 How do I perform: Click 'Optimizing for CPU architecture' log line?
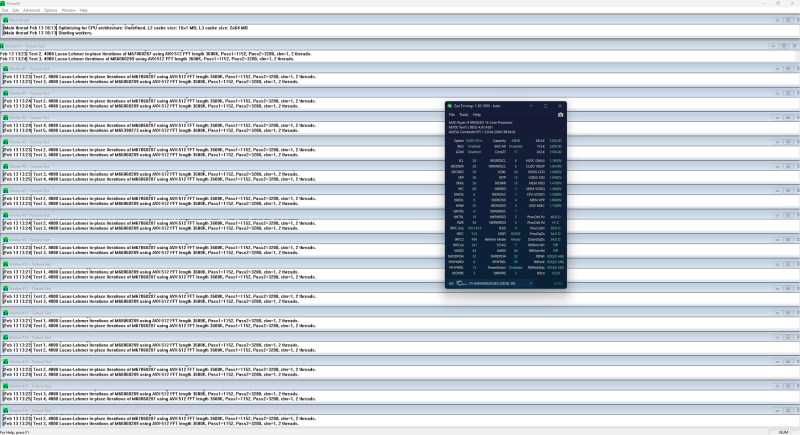click(x=153, y=28)
